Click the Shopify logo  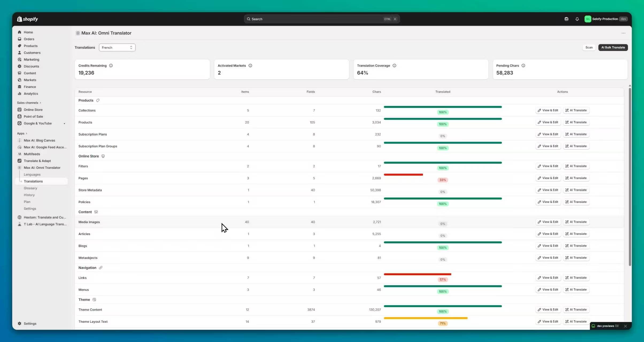pos(28,19)
